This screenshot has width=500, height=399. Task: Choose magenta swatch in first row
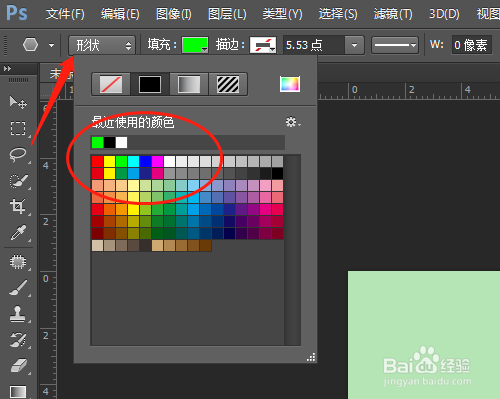(158, 162)
